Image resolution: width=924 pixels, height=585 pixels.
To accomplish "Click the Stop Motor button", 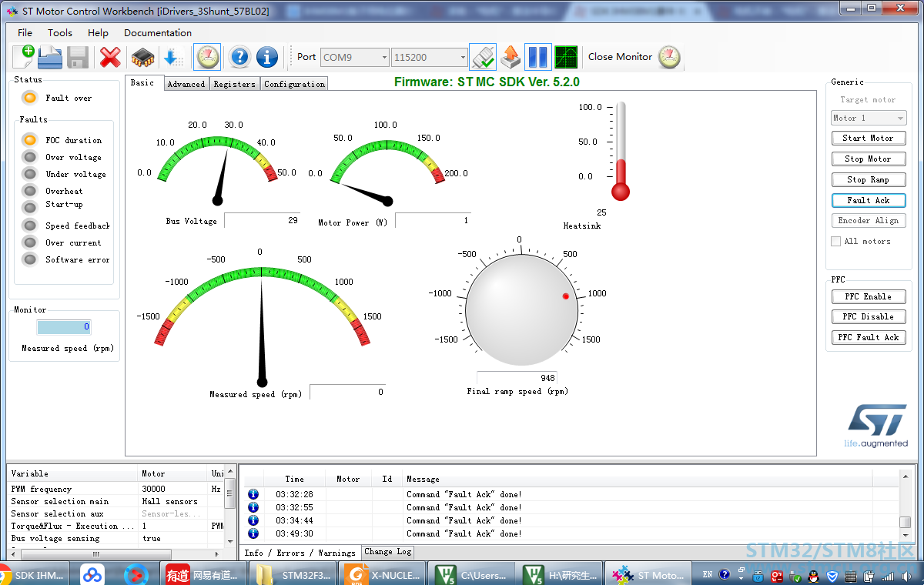I will tap(869, 159).
